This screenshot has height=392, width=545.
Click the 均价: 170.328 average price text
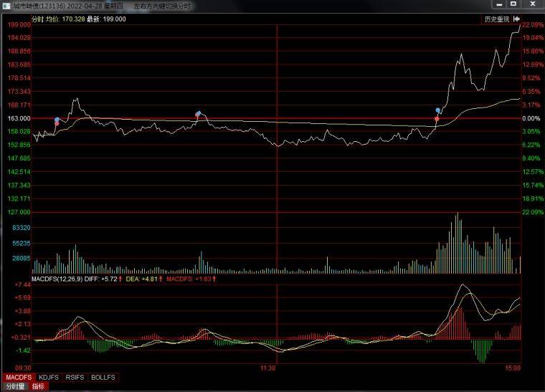tap(65, 19)
